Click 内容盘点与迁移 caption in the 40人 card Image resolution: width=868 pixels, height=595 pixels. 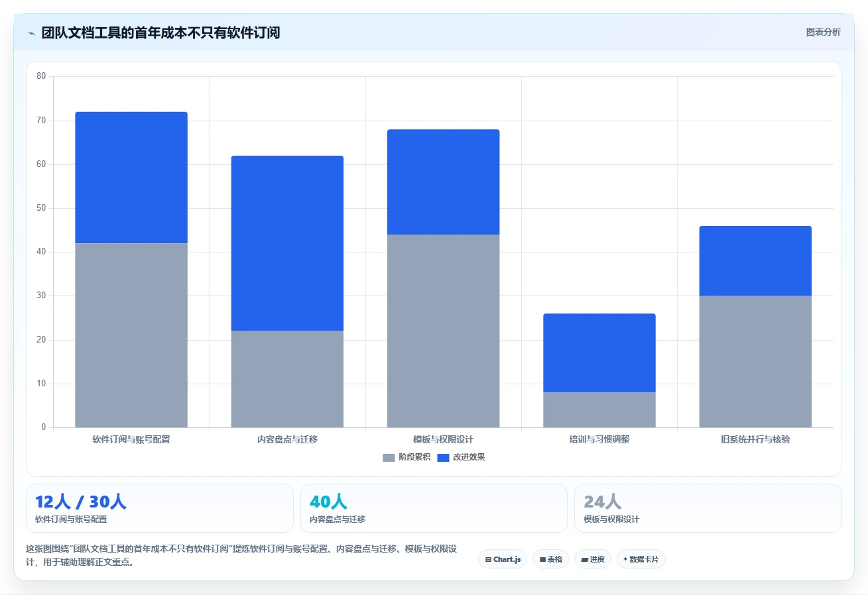tap(337, 519)
